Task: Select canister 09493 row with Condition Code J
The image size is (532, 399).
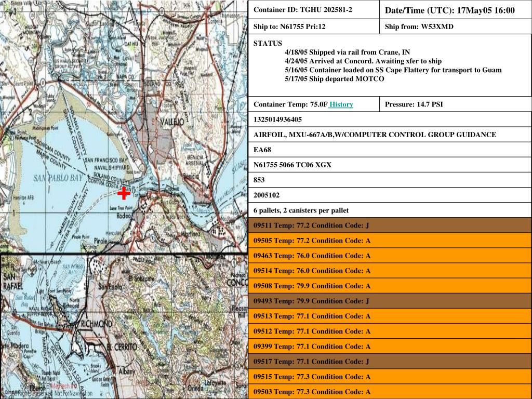Action: (x=390, y=301)
